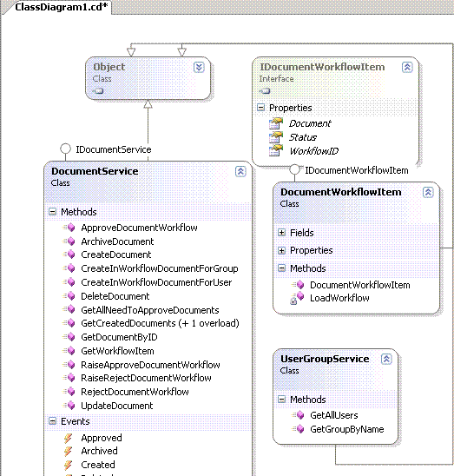
Task: Collapse the UserGroupService class chevron
Action: pyautogui.click(x=386, y=359)
